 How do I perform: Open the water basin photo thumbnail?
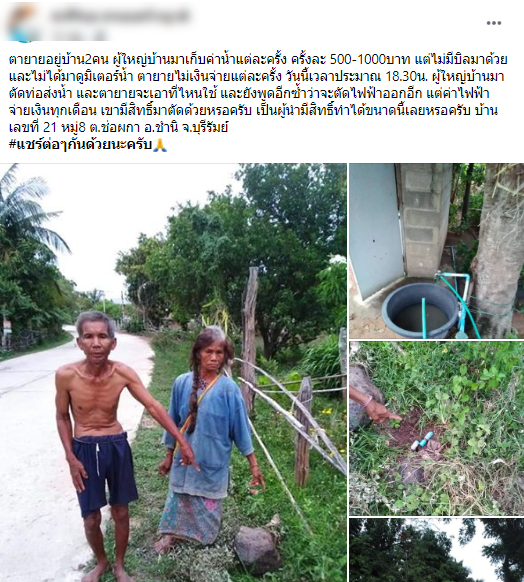[436, 251]
